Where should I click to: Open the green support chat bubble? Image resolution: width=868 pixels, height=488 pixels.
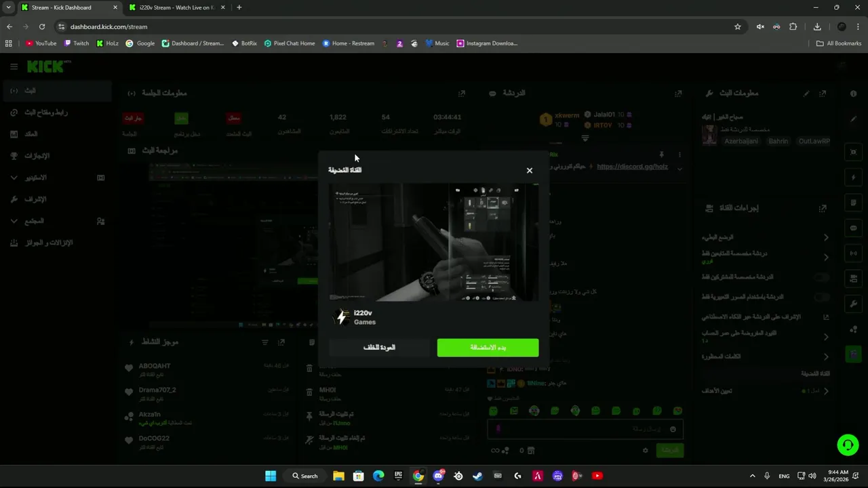(848, 445)
